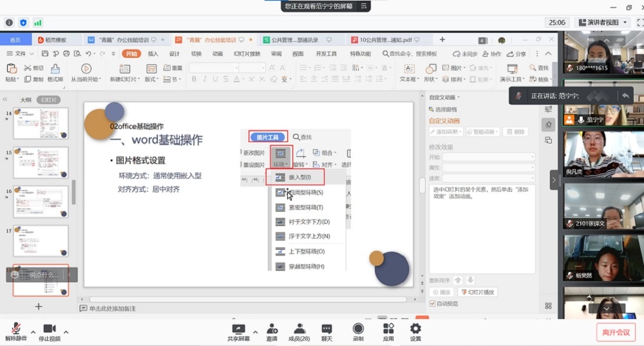This screenshot has height=346, width=644.
Task: Expand audio options arrow beside mute button
Action: pos(33,332)
